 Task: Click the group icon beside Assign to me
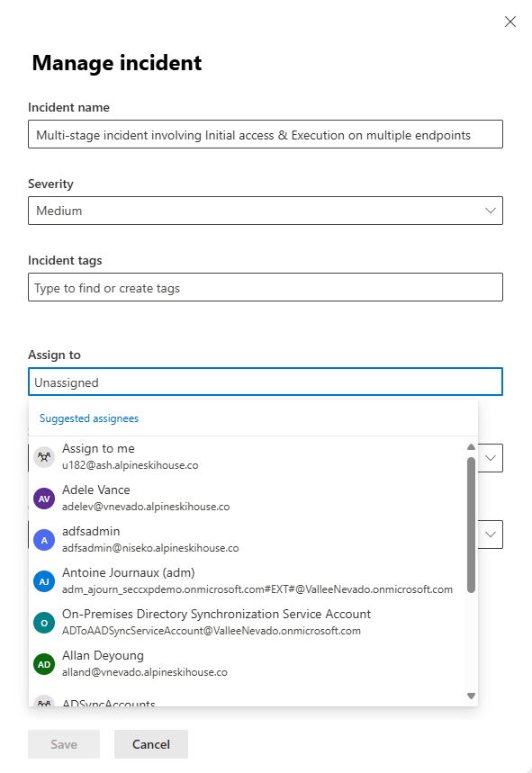pyautogui.click(x=44, y=456)
